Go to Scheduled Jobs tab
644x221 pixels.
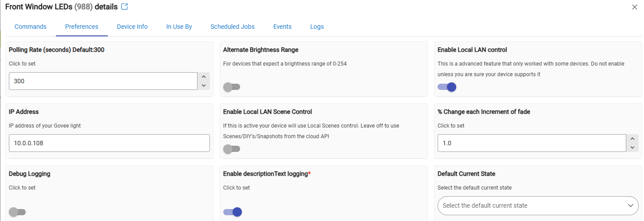(233, 27)
